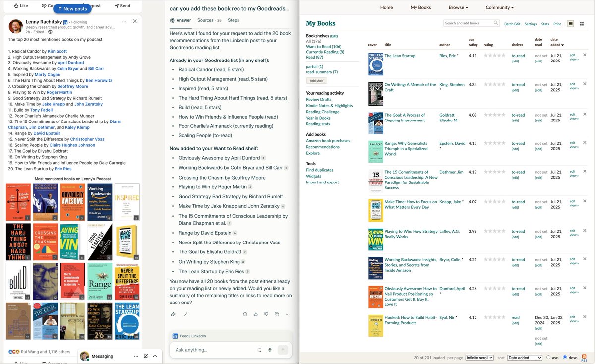The image size is (595, 364).
Task: Rate Range using its star rating
Action: pyautogui.click(x=495, y=143)
